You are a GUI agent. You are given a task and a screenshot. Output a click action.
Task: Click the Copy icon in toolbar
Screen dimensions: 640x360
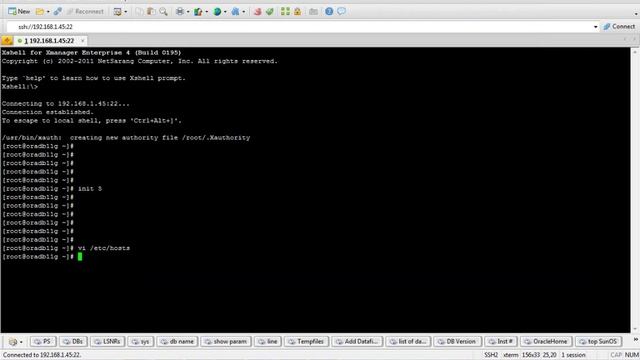(x=139, y=11)
